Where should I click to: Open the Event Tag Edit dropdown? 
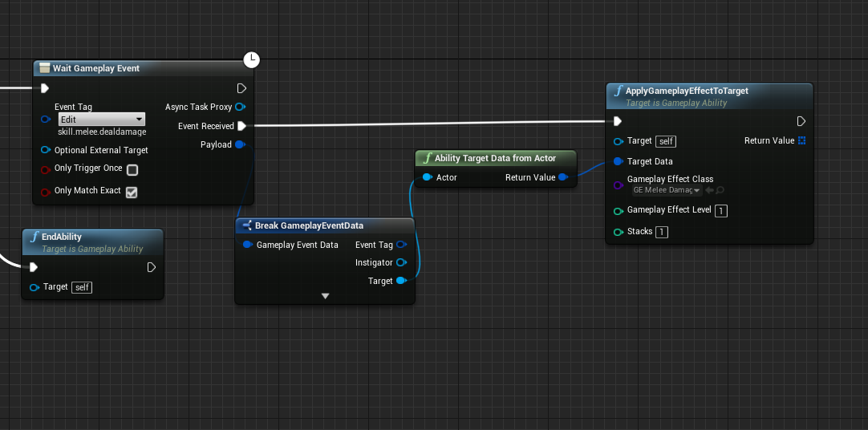click(102, 119)
